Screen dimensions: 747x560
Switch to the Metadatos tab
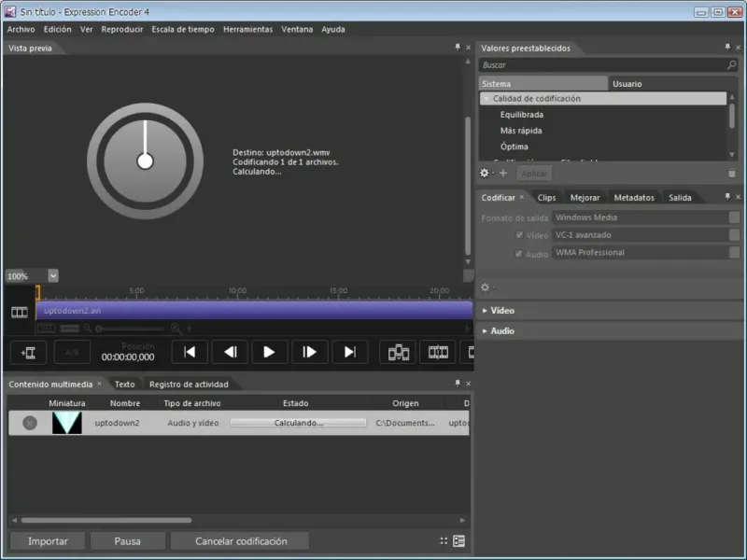pos(634,198)
